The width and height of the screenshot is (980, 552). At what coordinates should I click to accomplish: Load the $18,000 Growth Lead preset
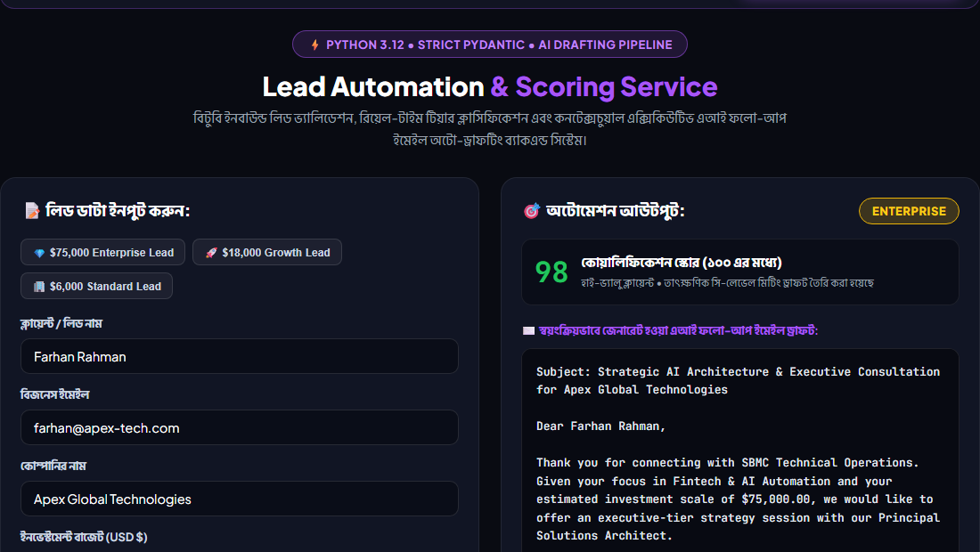tap(267, 252)
